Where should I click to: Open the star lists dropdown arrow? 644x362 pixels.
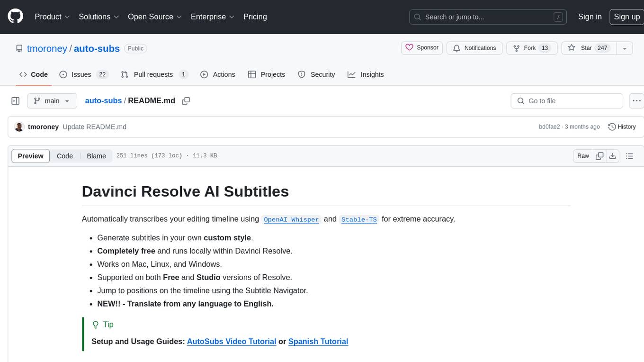[625, 48]
